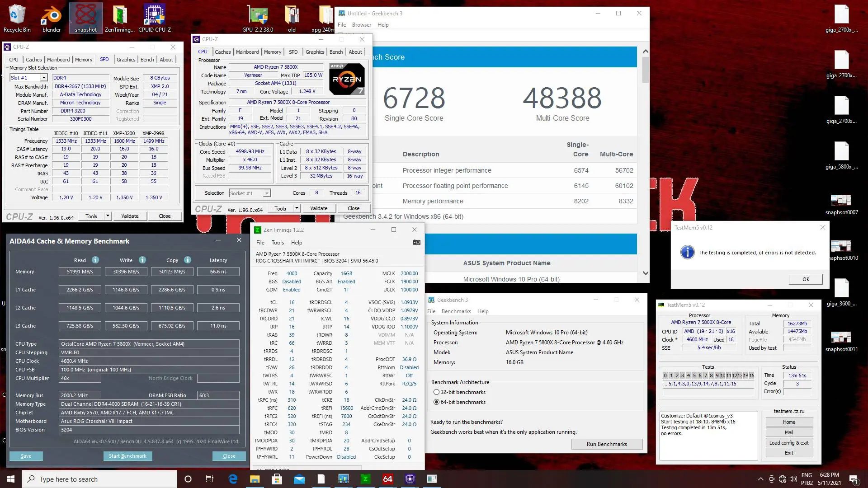The image size is (868, 488).
Task: Open the Tools dropdown arrow in CPU-Z SPD window
Action: [x=108, y=216]
